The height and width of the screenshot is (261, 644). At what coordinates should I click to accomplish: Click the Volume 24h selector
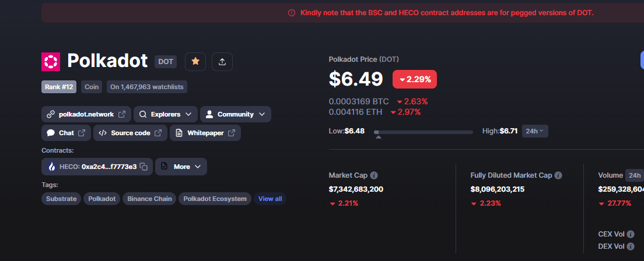[635, 175]
